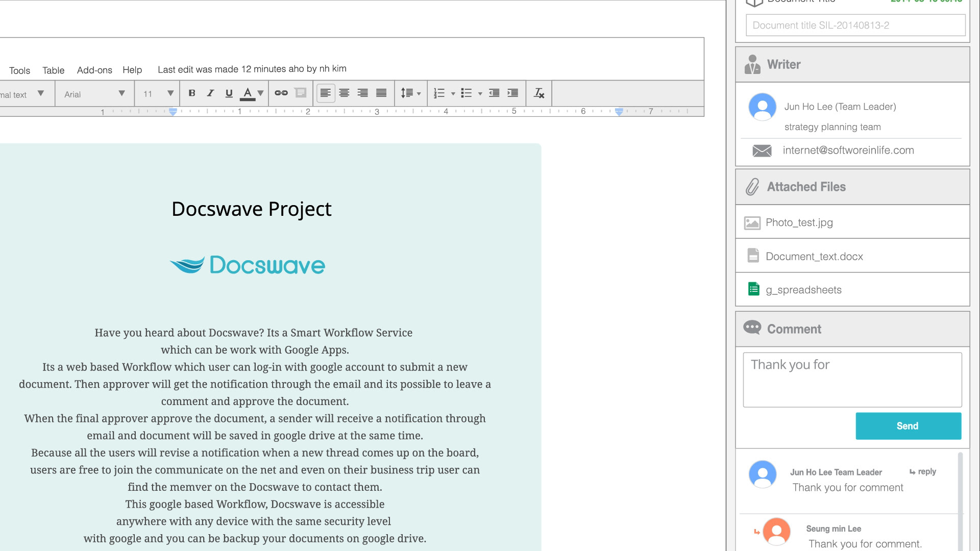Click the Document title input field
This screenshot has height=551, width=980.
coord(855,25)
